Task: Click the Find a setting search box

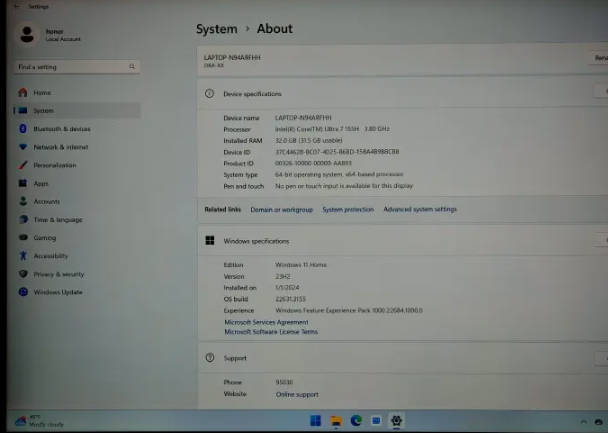Action: [x=77, y=67]
